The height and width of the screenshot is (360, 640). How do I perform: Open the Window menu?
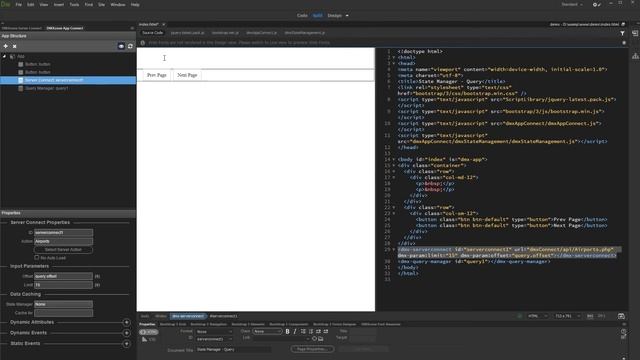[x=118, y=4]
